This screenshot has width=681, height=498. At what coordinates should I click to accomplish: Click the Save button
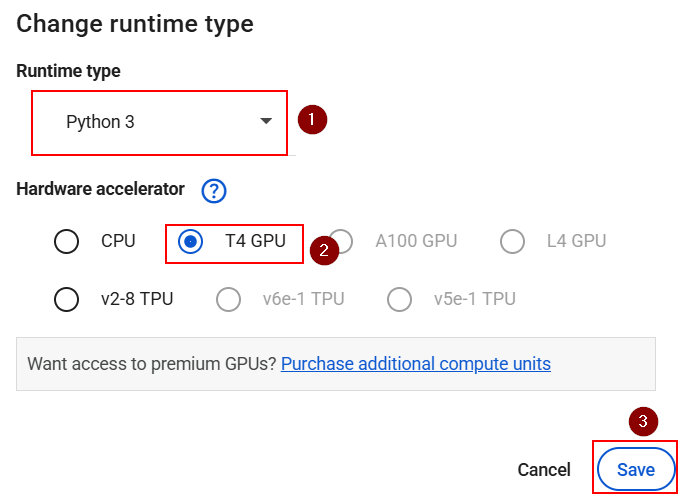(x=636, y=470)
